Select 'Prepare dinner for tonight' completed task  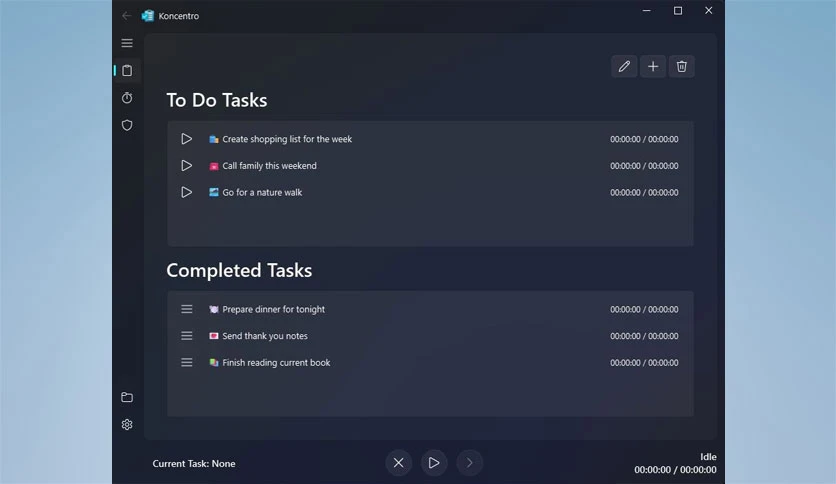[430, 309]
